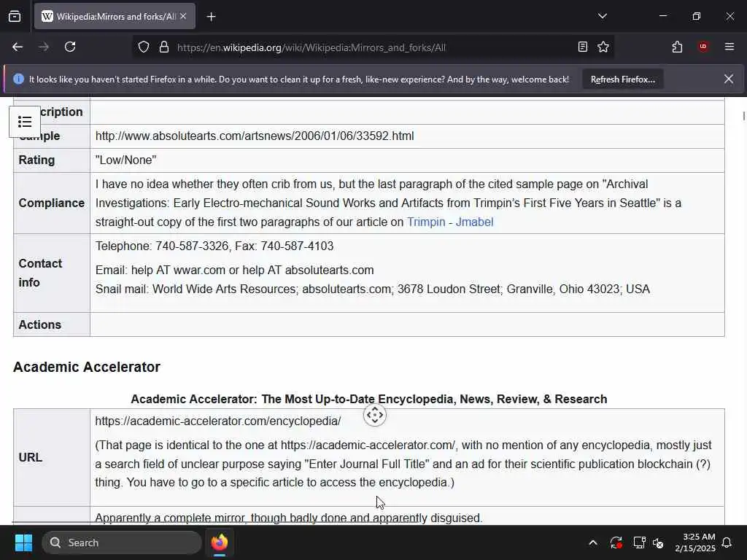The image size is (747, 560).
Task: Open tracking protection shield icon
Action: tap(144, 47)
